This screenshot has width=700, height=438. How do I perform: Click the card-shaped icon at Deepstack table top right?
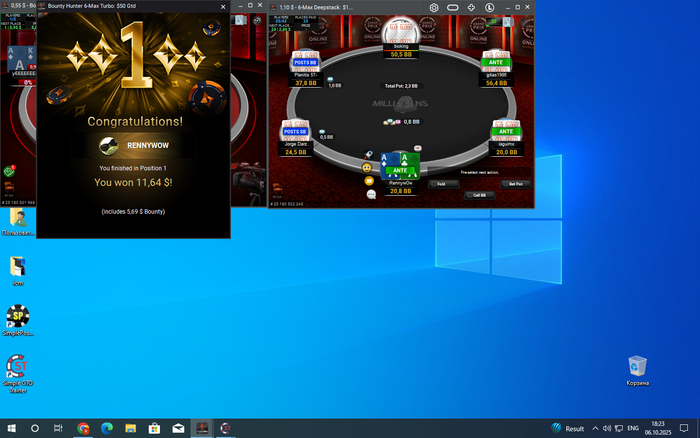pos(508,21)
